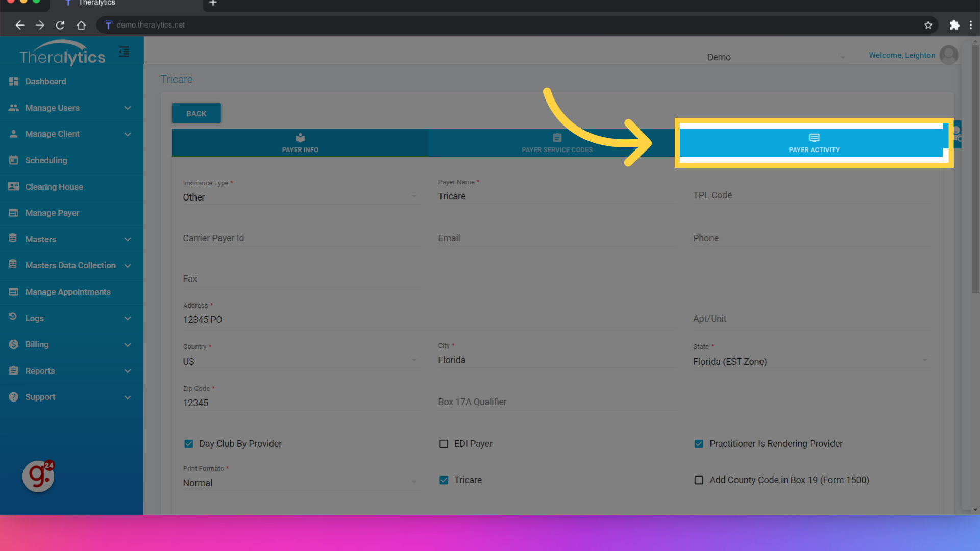Screen dimensions: 980x551
Task: Open browser extensions puzzle icon
Action: (954, 25)
